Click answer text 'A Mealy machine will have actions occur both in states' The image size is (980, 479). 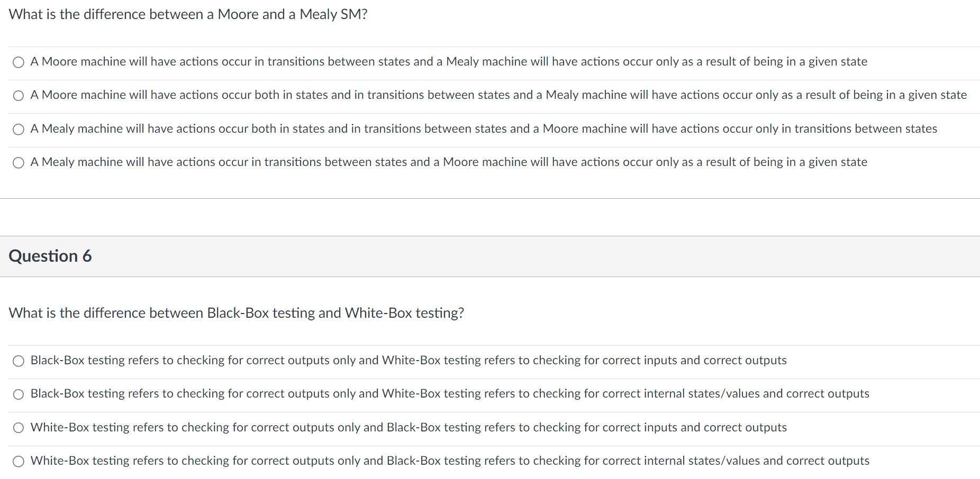pyautogui.click(x=484, y=129)
